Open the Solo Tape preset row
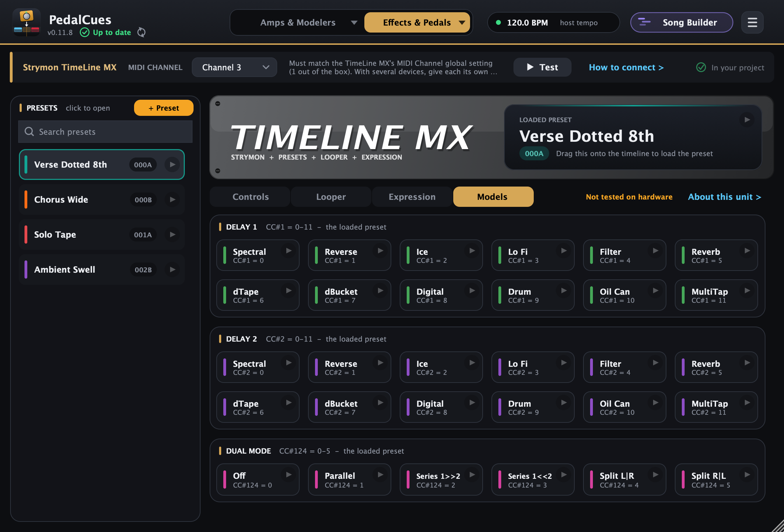The height and width of the screenshot is (532, 784). tap(102, 234)
